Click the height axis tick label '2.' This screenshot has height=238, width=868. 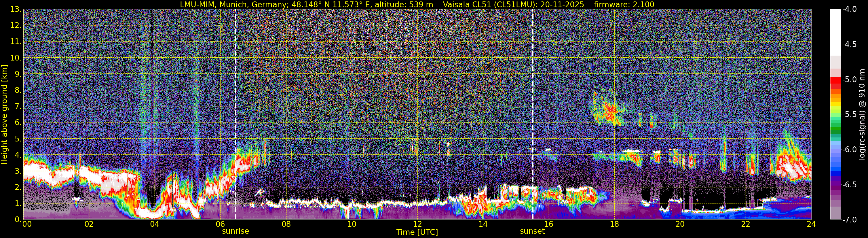(18, 187)
